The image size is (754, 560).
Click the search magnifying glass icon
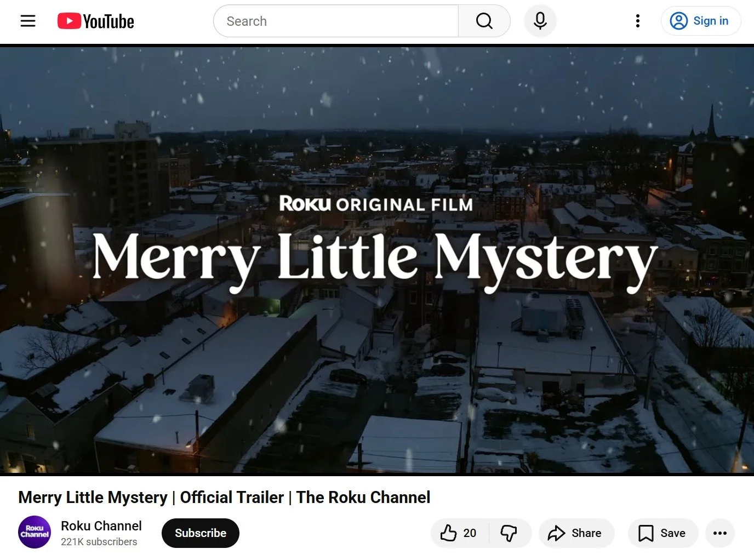pos(483,21)
